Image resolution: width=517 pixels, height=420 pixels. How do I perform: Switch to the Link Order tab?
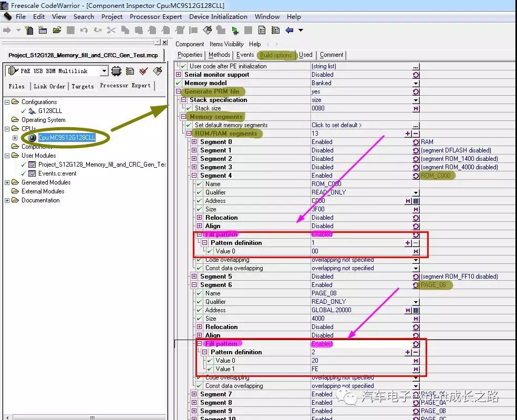coord(49,86)
